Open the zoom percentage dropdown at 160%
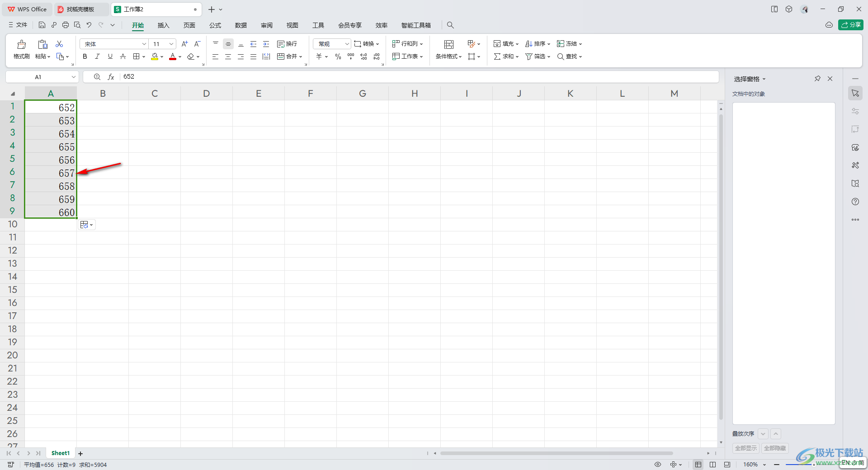Viewport: 868px width, 470px height. 764,465
